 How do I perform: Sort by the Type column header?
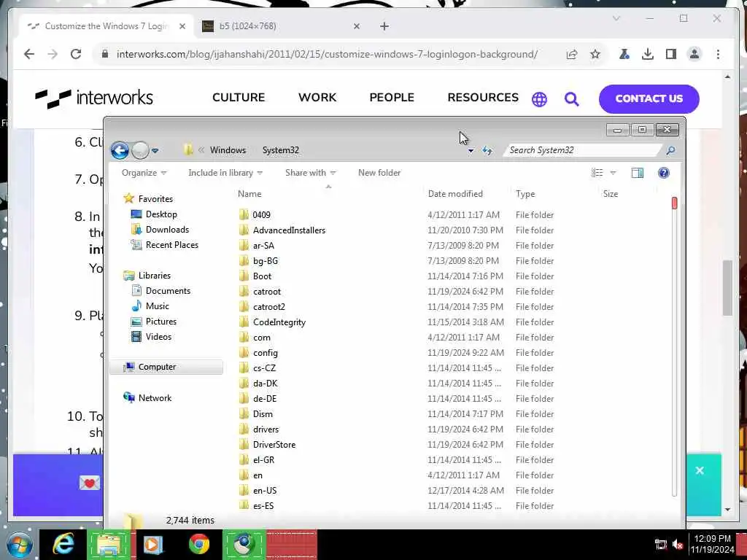(x=525, y=194)
